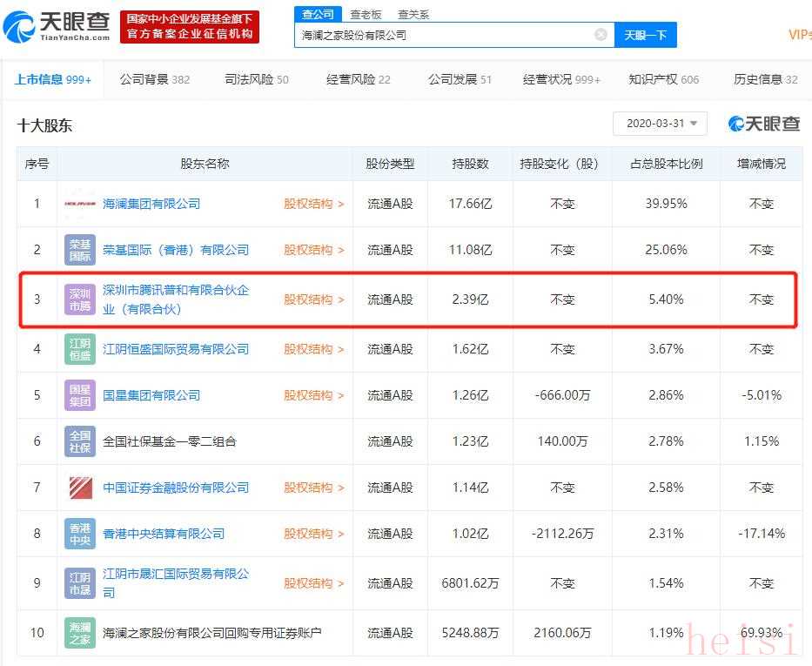Screen dimensions: 812x666
Task: Click the red 官方备案企业征信机构 banner
Action: (190, 26)
